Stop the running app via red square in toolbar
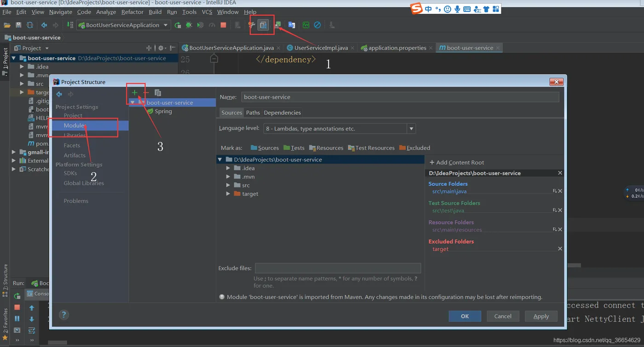This screenshot has height=347, width=644. coord(224,25)
